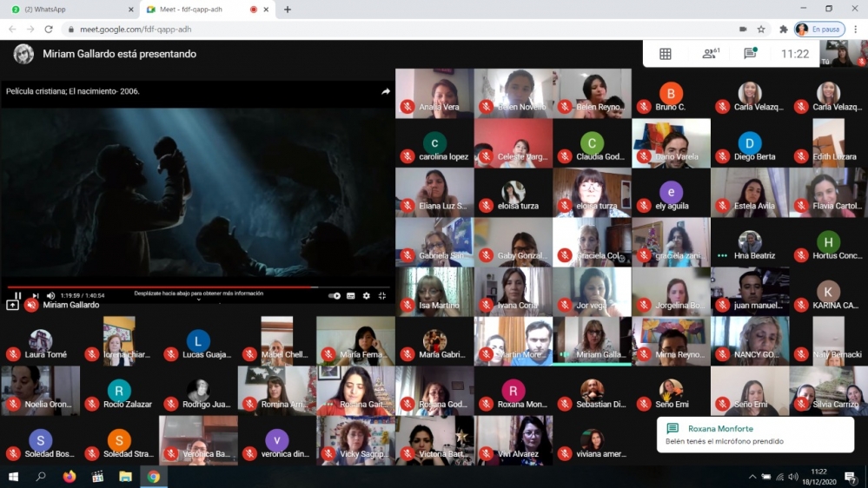
Task: Toggle subtitles in video player
Action: pyautogui.click(x=350, y=295)
